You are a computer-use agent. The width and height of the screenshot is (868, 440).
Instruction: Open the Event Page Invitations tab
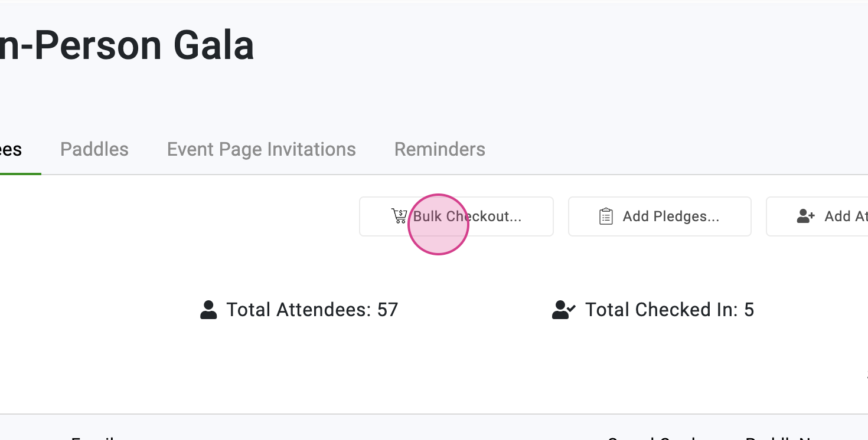261,149
